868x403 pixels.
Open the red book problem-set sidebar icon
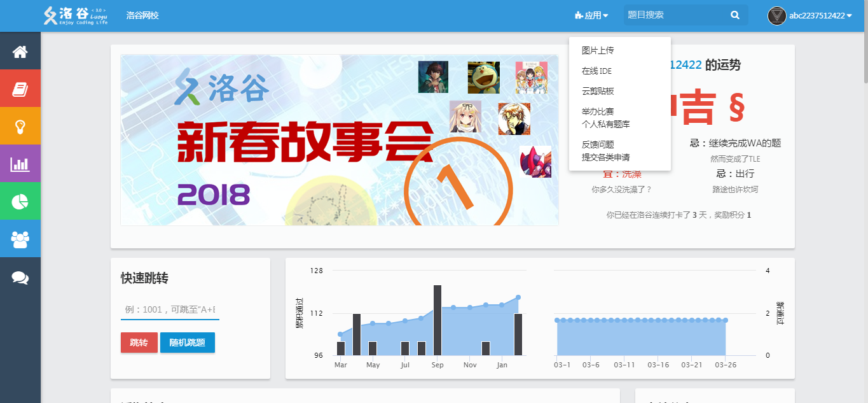pyautogui.click(x=20, y=89)
